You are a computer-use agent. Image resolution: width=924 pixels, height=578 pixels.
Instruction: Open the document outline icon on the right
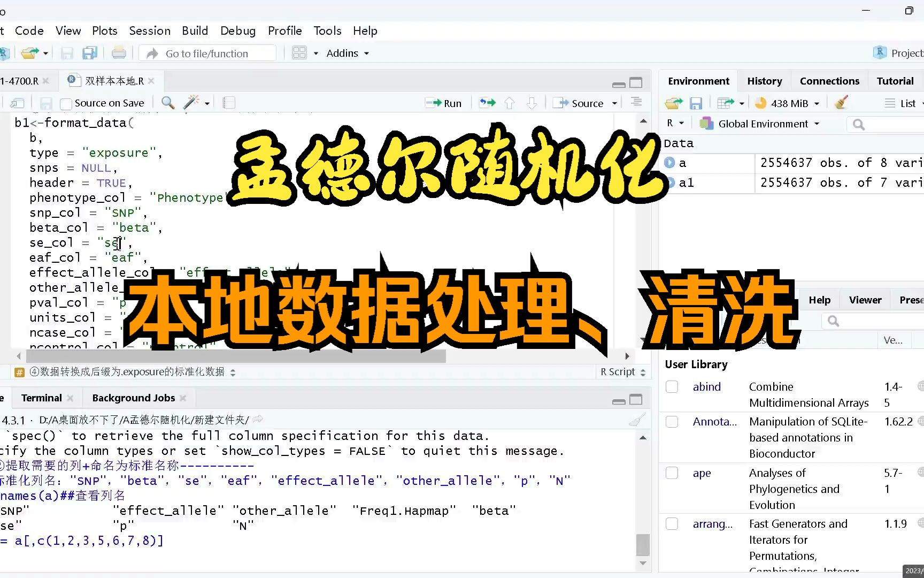[x=636, y=103]
